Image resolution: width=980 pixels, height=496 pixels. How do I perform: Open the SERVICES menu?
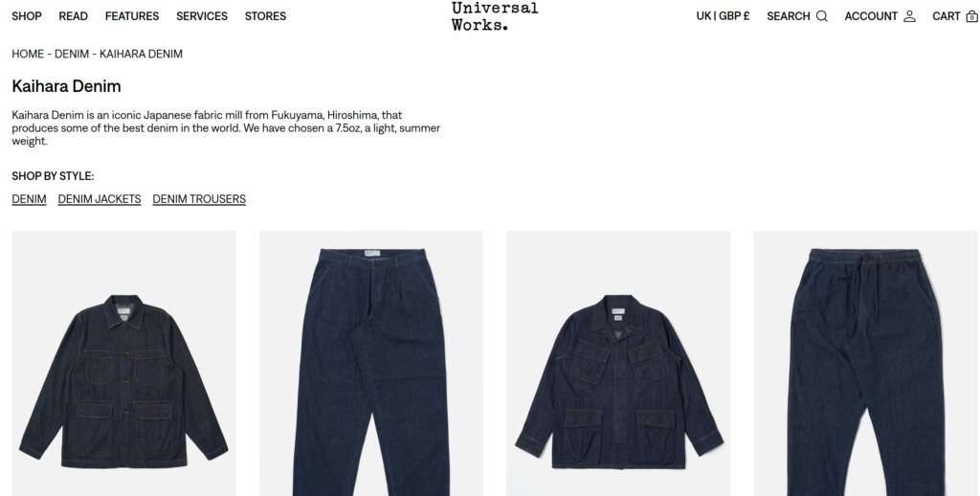(x=202, y=16)
